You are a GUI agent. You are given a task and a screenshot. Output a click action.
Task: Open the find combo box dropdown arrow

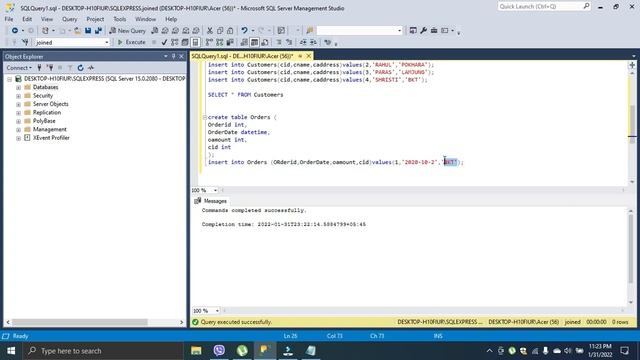coord(399,31)
